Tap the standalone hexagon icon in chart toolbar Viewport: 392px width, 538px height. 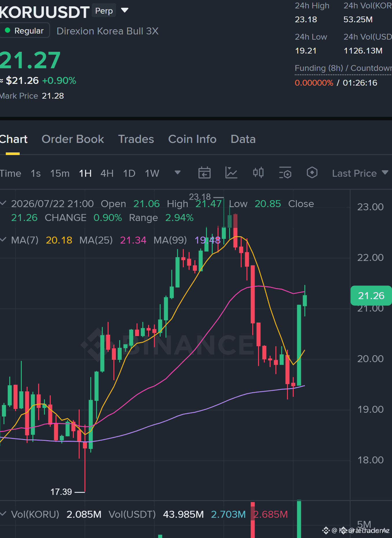312,173
